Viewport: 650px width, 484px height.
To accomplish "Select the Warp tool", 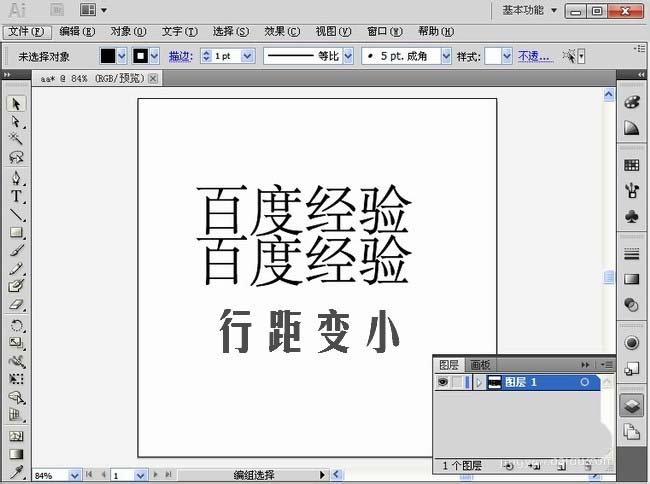I will (x=16, y=361).
